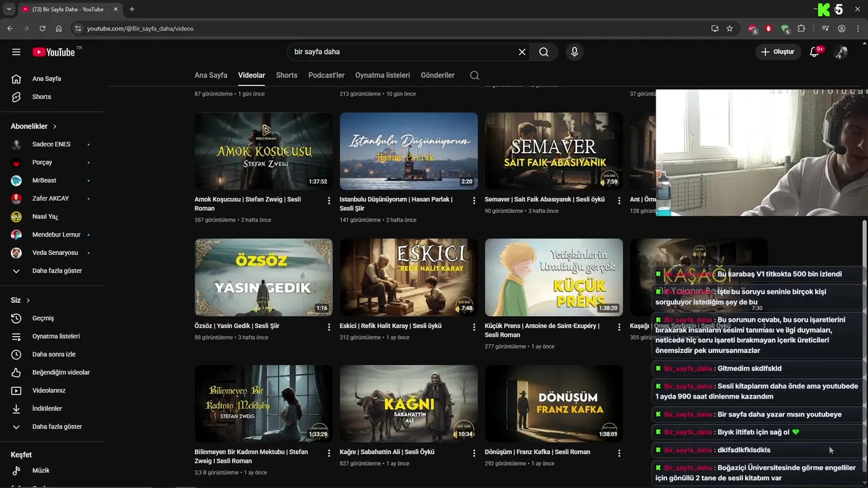Open options menu for Özsöz video
The image size is (868, 488).
(329, 327)
